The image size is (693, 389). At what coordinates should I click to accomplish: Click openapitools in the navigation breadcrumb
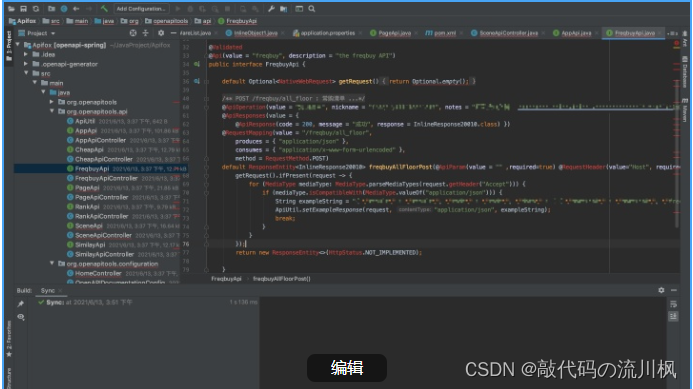pyautogui.click(x=171, y=21)
